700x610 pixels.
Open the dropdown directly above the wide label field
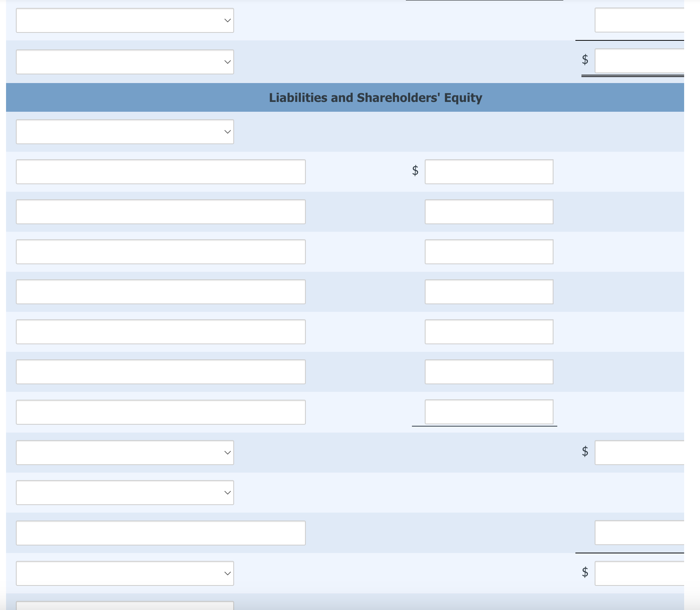[x=125, y=492]
